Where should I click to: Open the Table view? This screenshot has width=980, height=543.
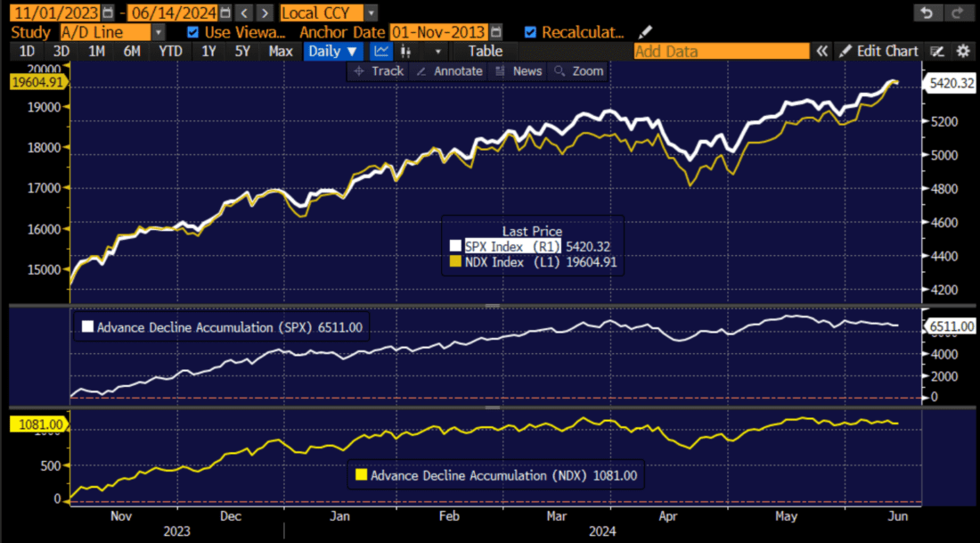[x=486, y=51]
